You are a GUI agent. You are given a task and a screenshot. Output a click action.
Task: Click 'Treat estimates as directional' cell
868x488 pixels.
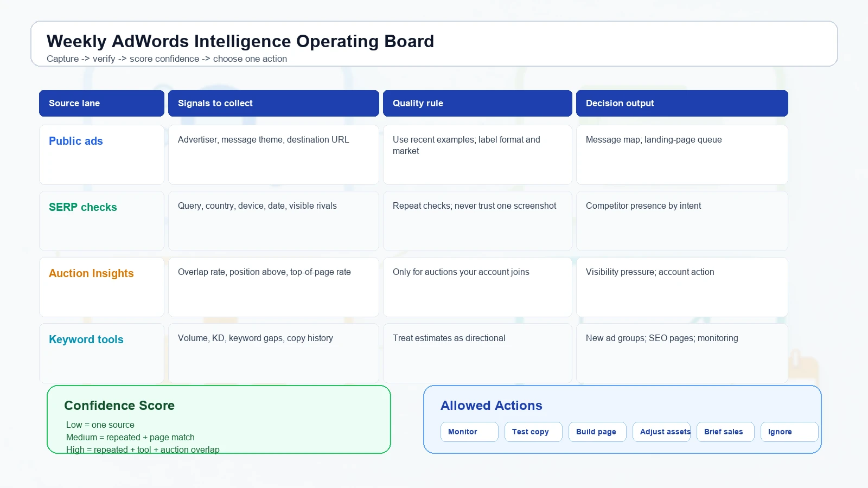click(x=477, y=353)
